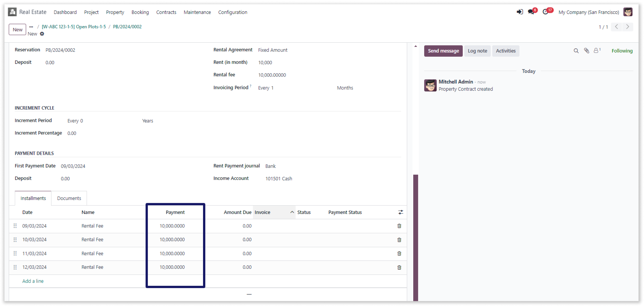
Task: Open column settings icon in installments table
Action: click(x=400, y=212)
